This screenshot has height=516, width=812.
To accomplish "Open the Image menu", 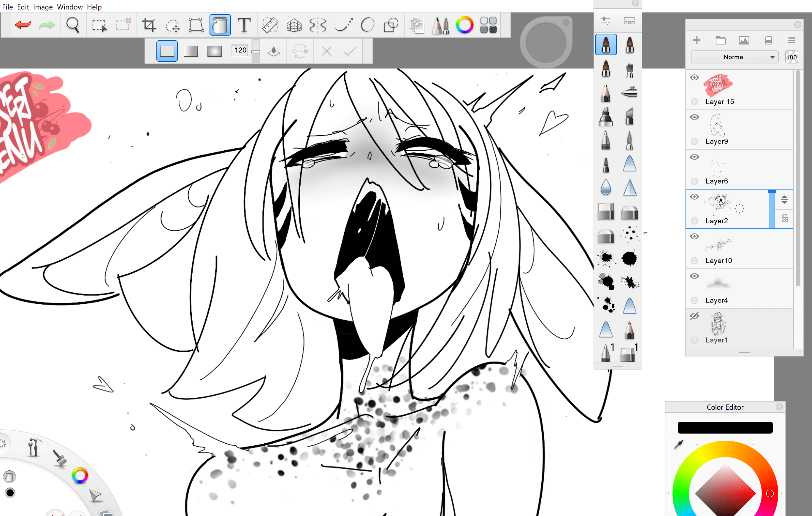I will [42, 7].
